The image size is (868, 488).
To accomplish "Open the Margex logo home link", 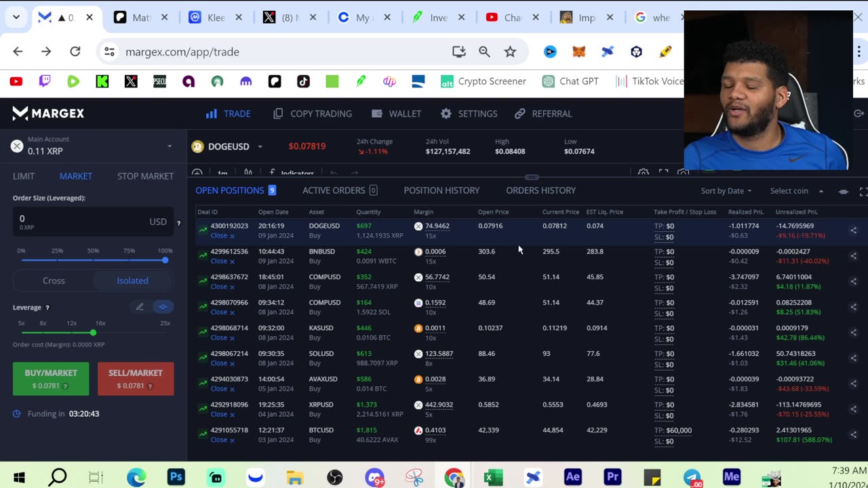I will (x=48, y=114).
